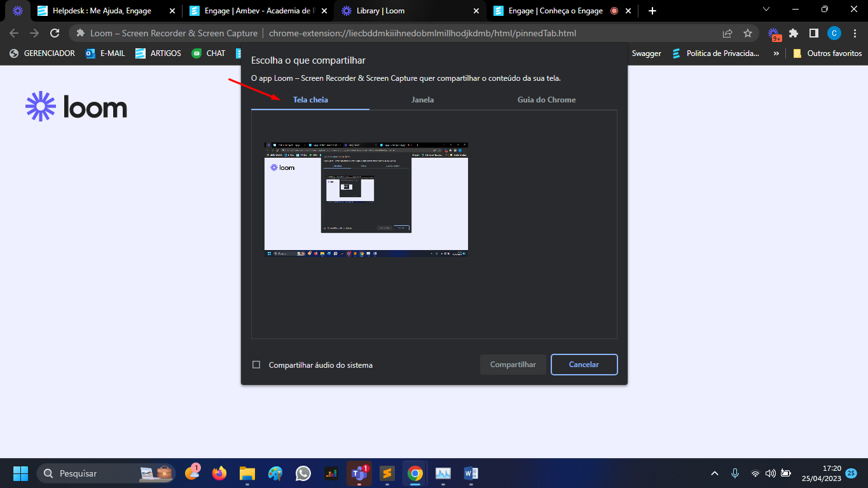Open Microsoft Word from taskbar
Screen dimensions: 868x488
click(471, 473)
